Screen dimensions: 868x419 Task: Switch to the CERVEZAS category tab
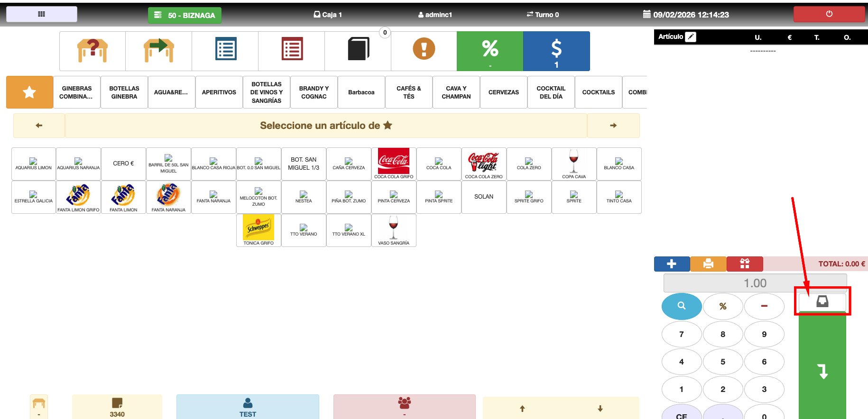(x=503, y=92)
